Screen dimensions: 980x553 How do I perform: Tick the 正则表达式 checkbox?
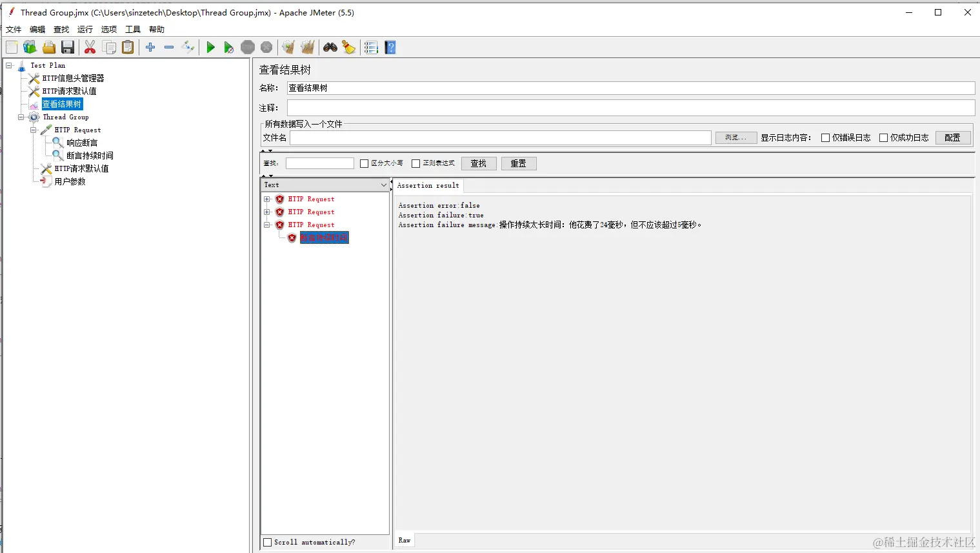[415, 163]
